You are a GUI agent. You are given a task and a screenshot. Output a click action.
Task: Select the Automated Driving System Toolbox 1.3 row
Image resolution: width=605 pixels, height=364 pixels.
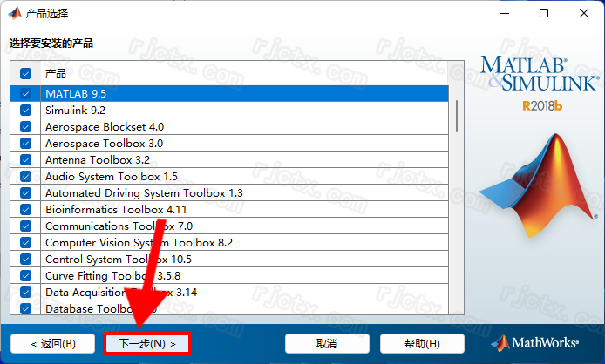click(229, 192)
